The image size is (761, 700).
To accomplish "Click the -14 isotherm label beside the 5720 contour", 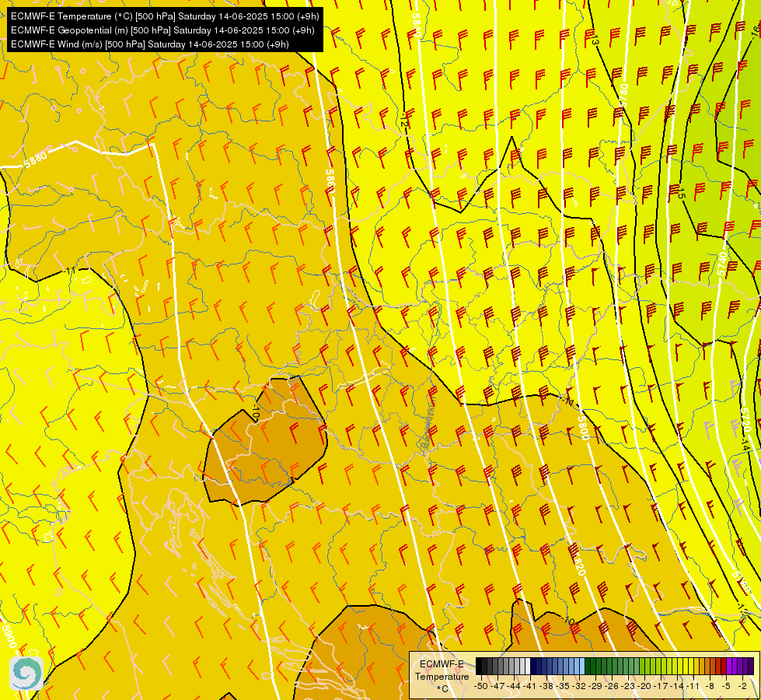I will point(745,446).
